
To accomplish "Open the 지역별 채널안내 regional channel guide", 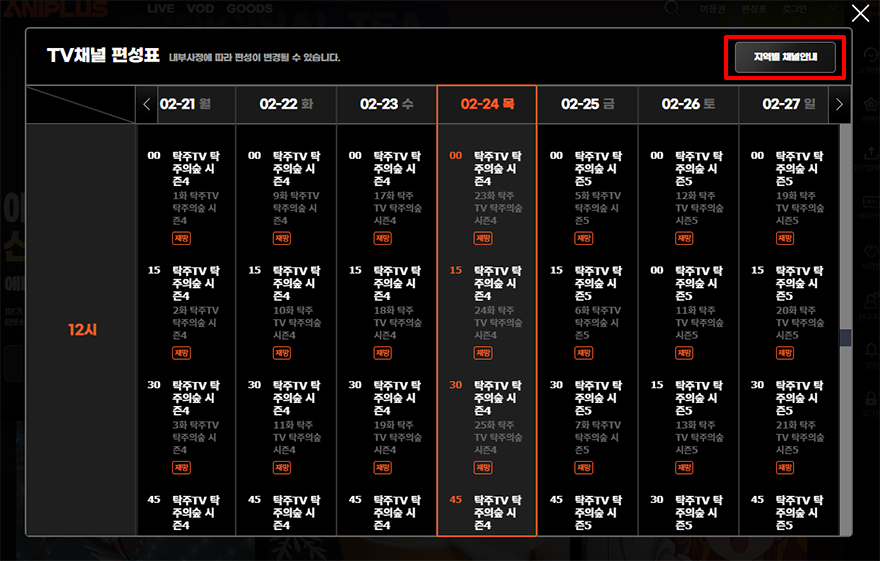I will point(785,57).
